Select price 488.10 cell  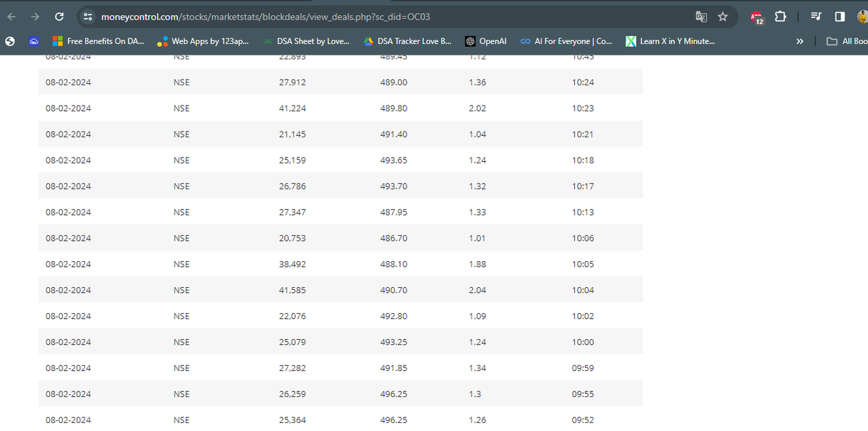[x=393, y=265]
